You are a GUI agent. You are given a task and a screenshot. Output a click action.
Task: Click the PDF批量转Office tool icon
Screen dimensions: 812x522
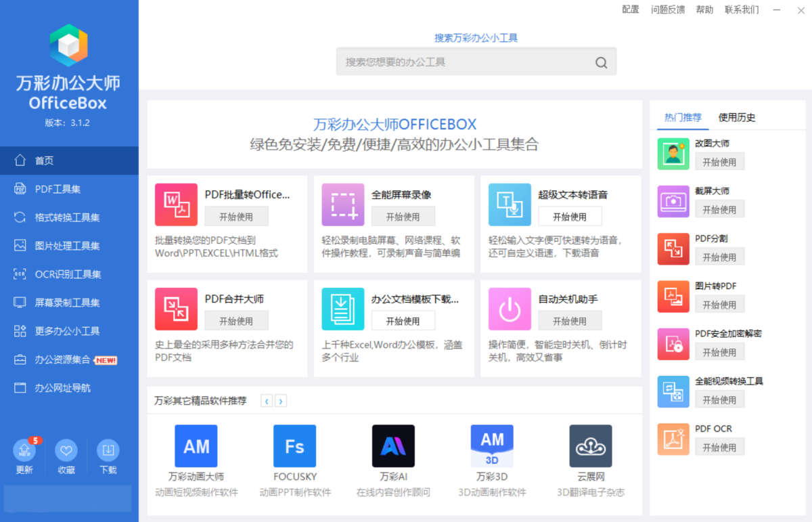tap(176, 204)
